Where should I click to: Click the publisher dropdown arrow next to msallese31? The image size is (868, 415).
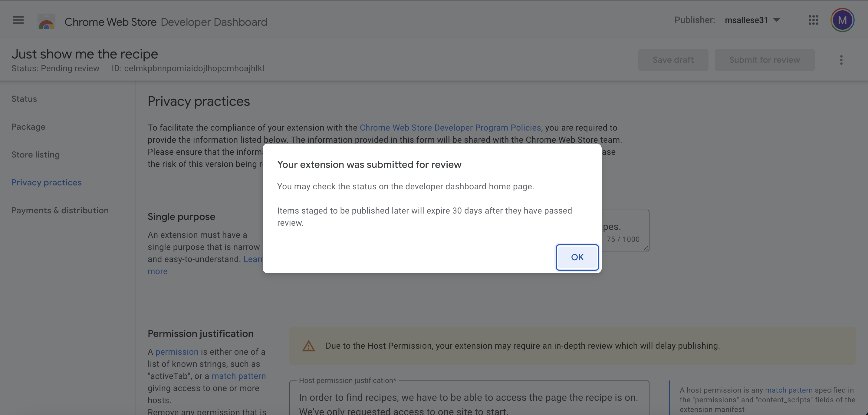click(x=778, y=21)
